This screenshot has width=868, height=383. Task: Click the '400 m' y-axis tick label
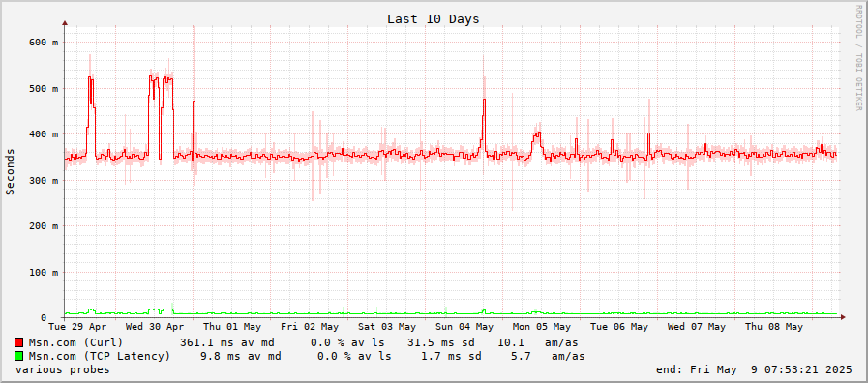(x=44, y=133)
